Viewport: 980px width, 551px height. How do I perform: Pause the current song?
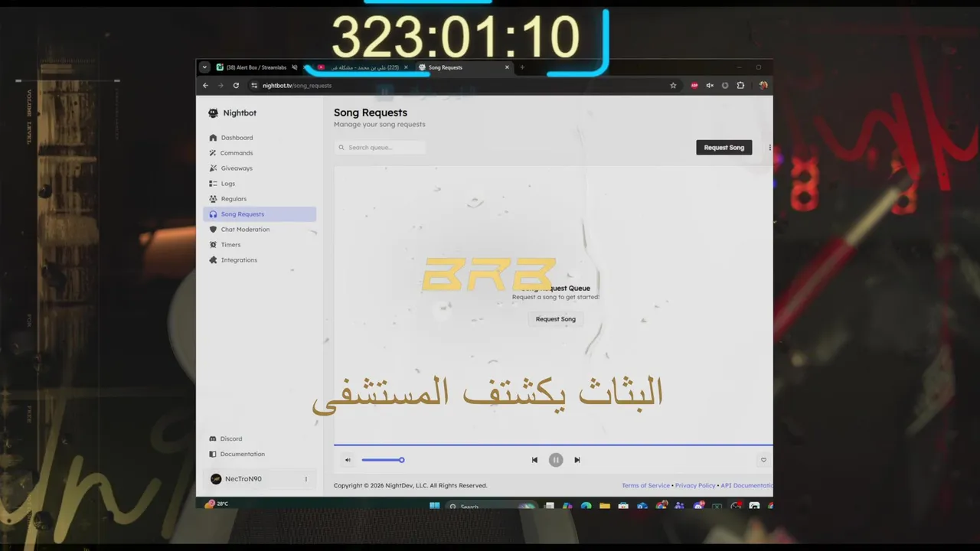(x=556, y=460)
